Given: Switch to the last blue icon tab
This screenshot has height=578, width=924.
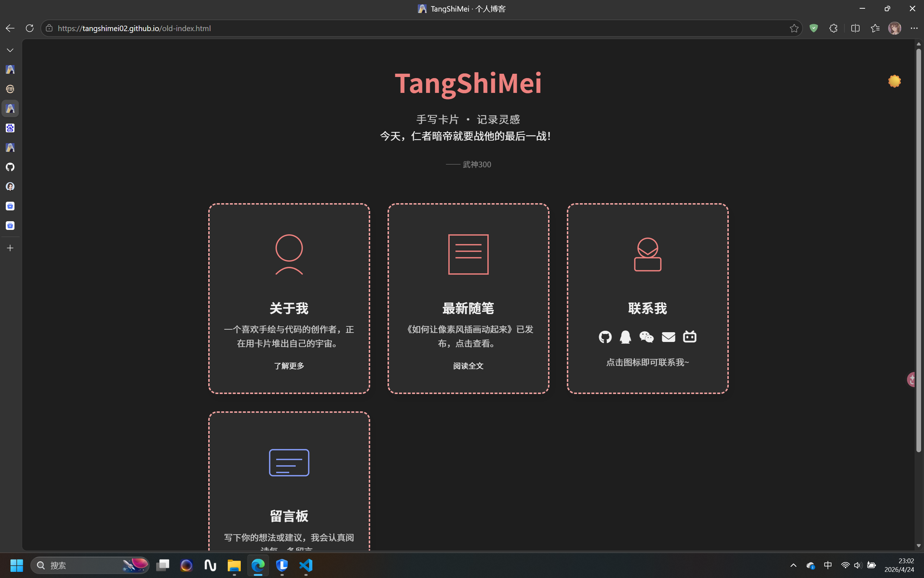Looking at the screenshot, I should [x=10, y=226].
